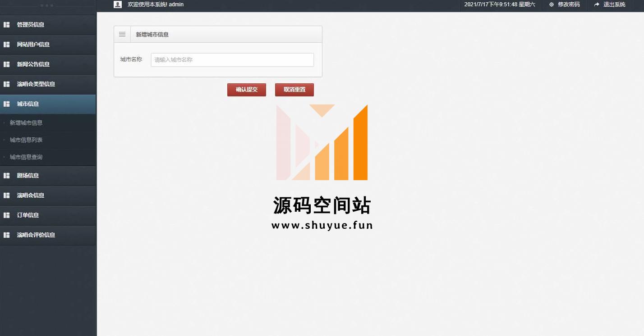Click the admin user avatar icon
This screenshot has height=336, width=644.
click(118, 5)
